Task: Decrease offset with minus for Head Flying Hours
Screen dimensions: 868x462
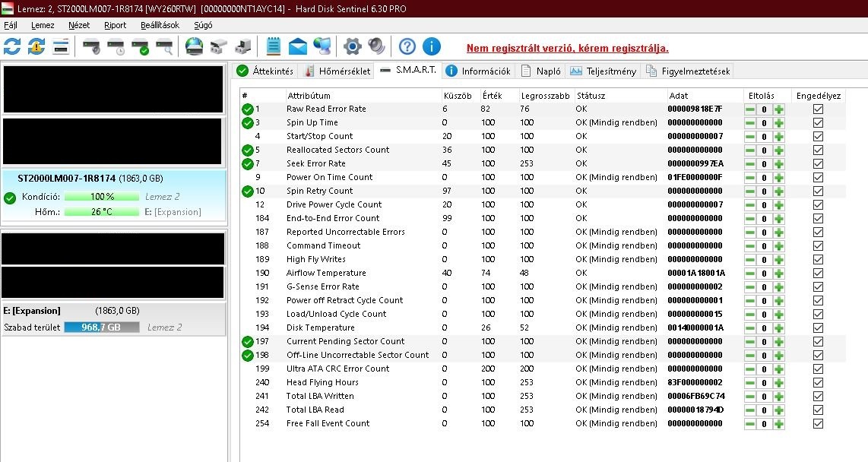Action: pyautogui.click(x=750, y=382)
